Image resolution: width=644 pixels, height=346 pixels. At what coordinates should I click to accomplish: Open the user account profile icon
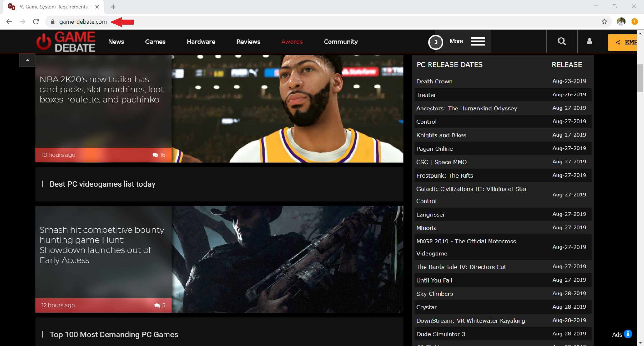pos(589,41)
